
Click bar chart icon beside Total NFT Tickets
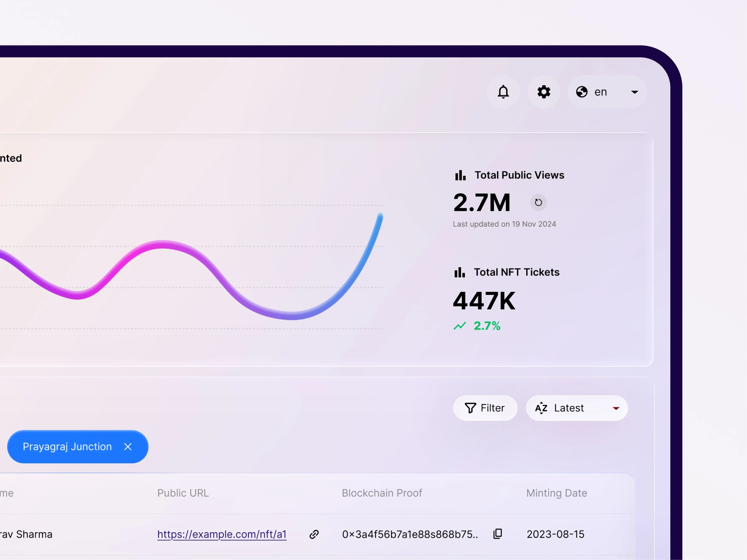click(460, 272)
